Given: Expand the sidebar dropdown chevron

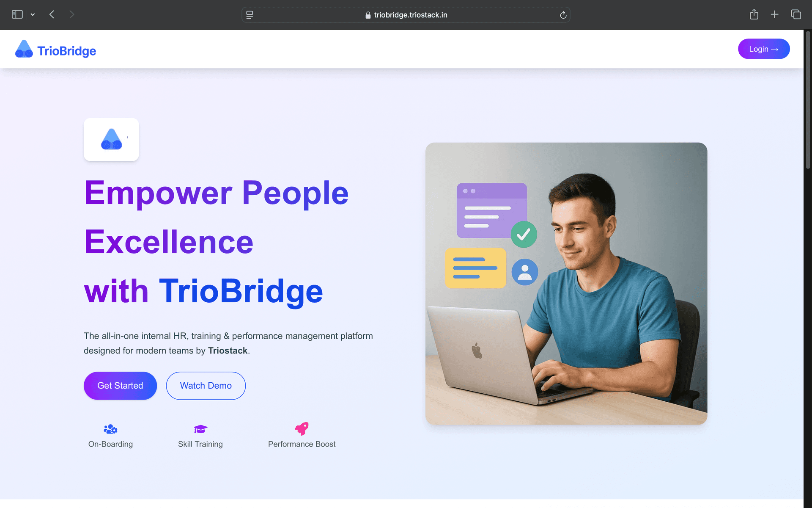Looking at the screenshot, I should click(33, 14).
